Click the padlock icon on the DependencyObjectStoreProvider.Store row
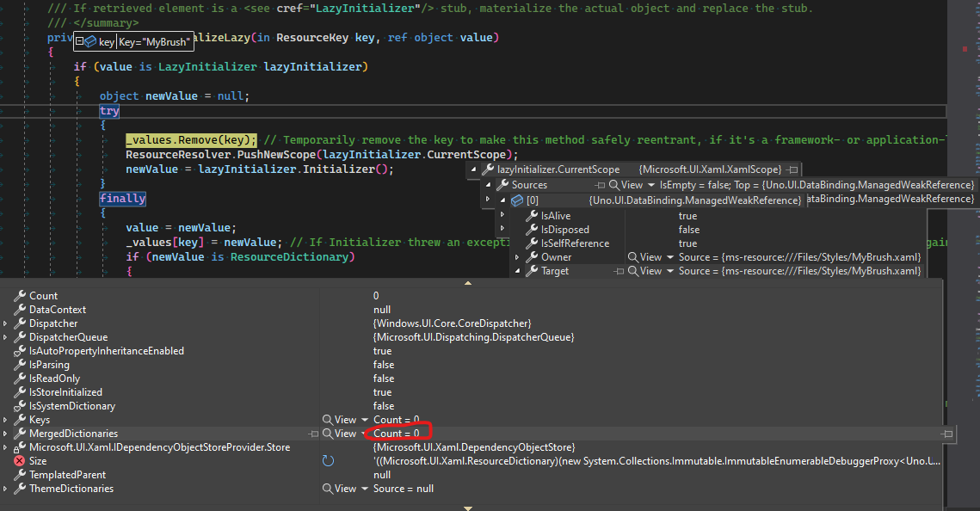The height and width of the screenshot is (511, 980). coord(18,446)
